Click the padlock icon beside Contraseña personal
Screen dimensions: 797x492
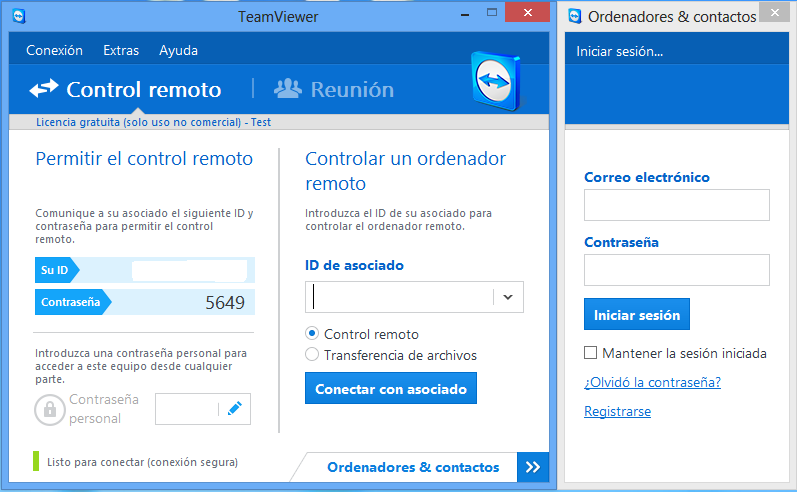pyautogui.click(x=49, y=409)
